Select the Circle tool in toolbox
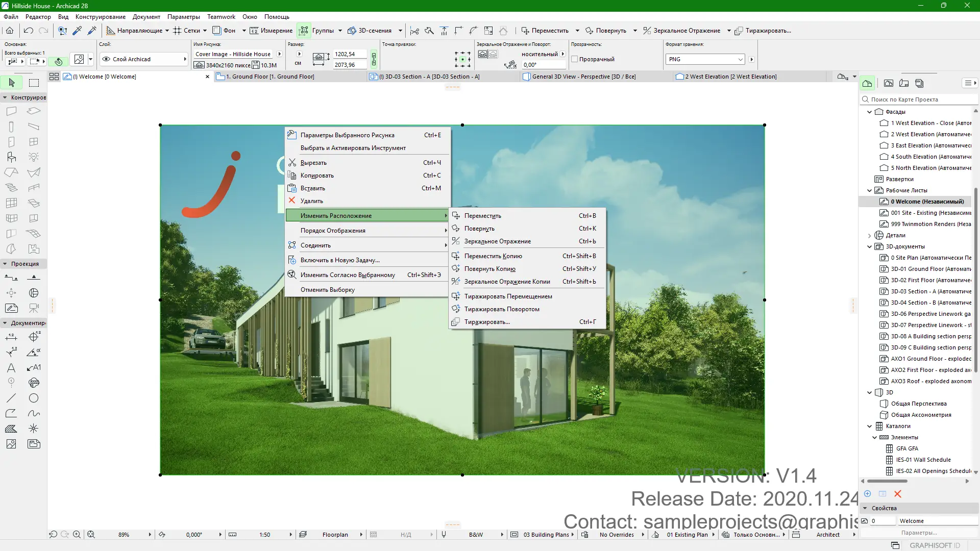980x551 pixels. (x=34, y=398)
